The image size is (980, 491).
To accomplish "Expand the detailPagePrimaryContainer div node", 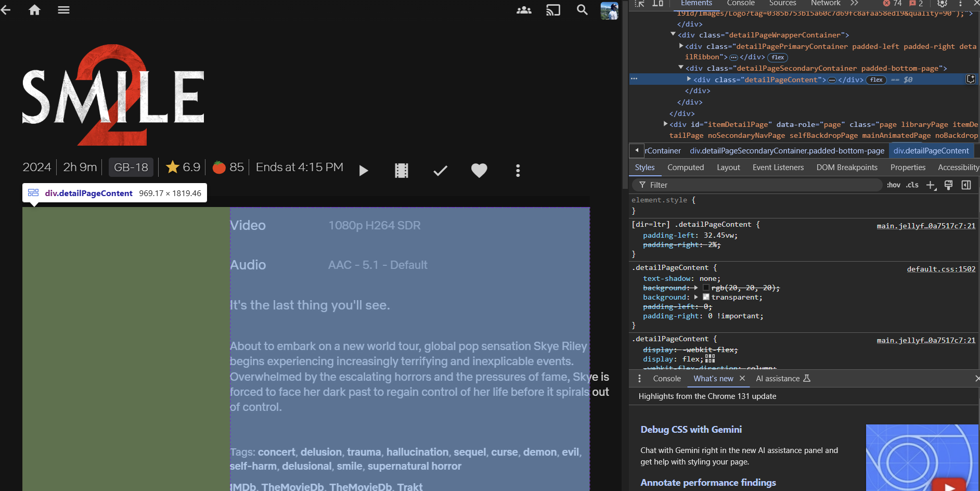I will pos(681,46).
